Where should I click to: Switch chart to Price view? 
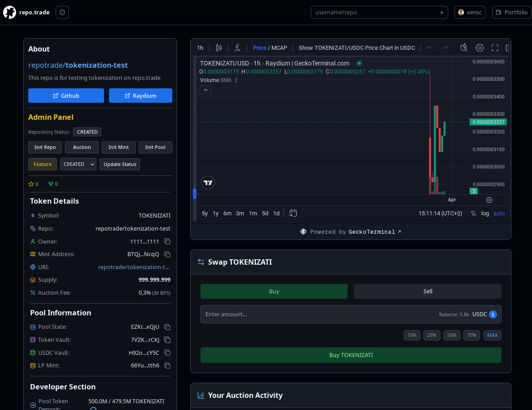click(260, 48)
